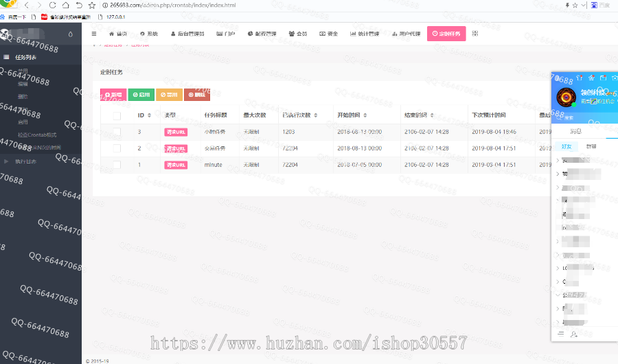Open the 资金 funds menu

tap(328, 34)
